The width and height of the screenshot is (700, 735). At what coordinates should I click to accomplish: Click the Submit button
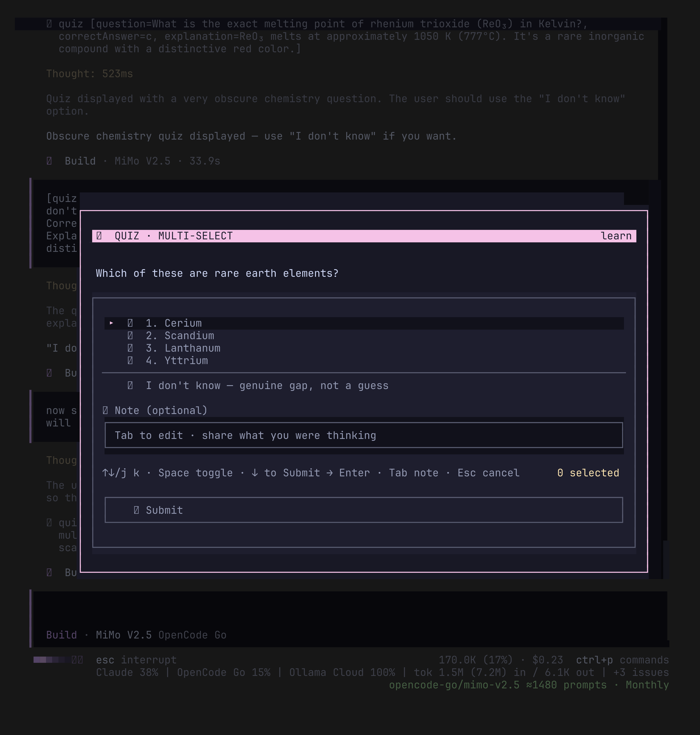tap(364, 510)
